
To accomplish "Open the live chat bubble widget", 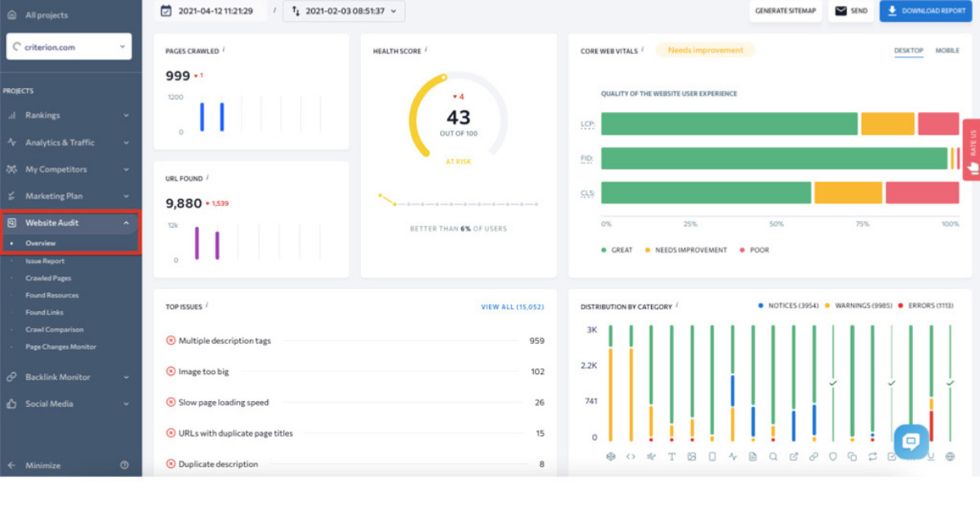I will pos(911,441).
